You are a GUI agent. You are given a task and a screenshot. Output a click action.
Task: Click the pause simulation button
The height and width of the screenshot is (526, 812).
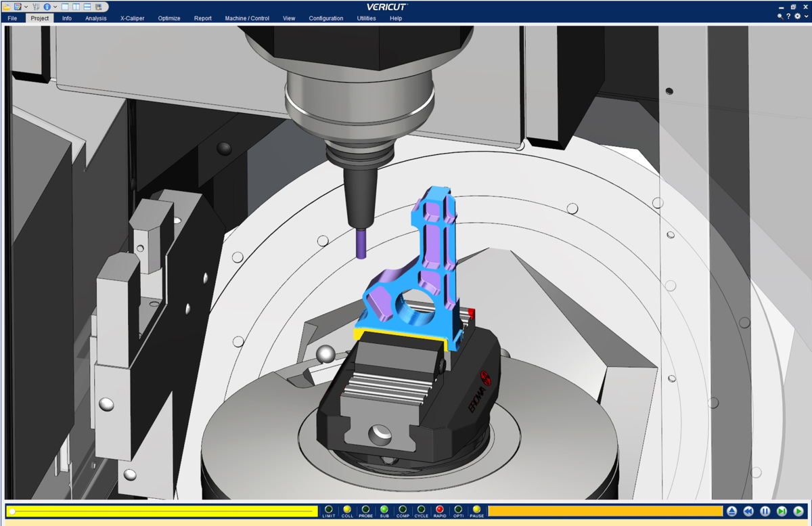click(765, 512)
